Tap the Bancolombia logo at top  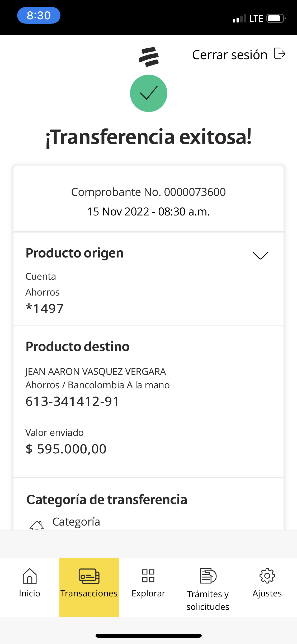[149, 57]
